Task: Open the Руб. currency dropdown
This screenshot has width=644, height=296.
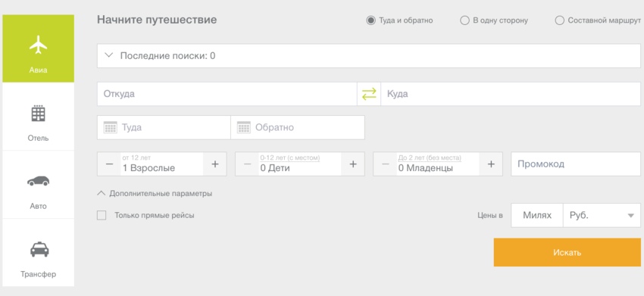Action: point(602,215)
